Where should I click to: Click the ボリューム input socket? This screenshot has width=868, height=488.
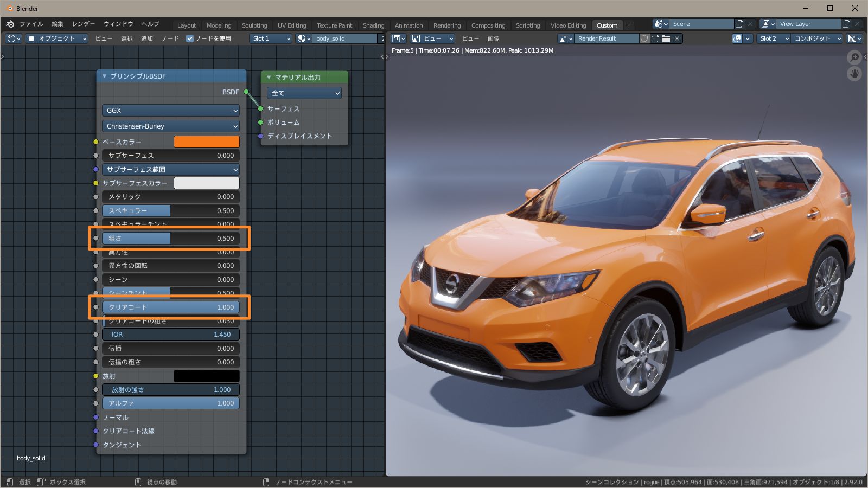(x=260, y=122)
